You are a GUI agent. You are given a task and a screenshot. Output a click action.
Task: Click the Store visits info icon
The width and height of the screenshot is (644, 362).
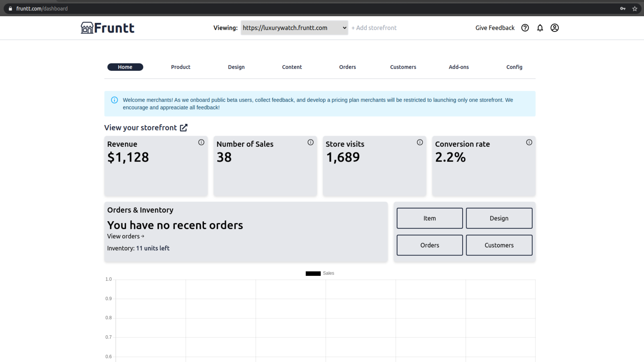point(420,142)
